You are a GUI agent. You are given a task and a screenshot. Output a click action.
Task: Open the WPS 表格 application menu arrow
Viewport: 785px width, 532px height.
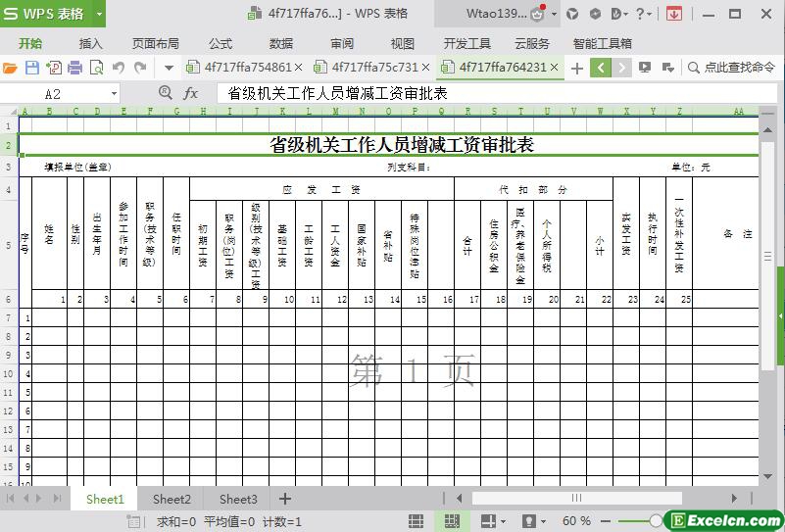(99, 14)
